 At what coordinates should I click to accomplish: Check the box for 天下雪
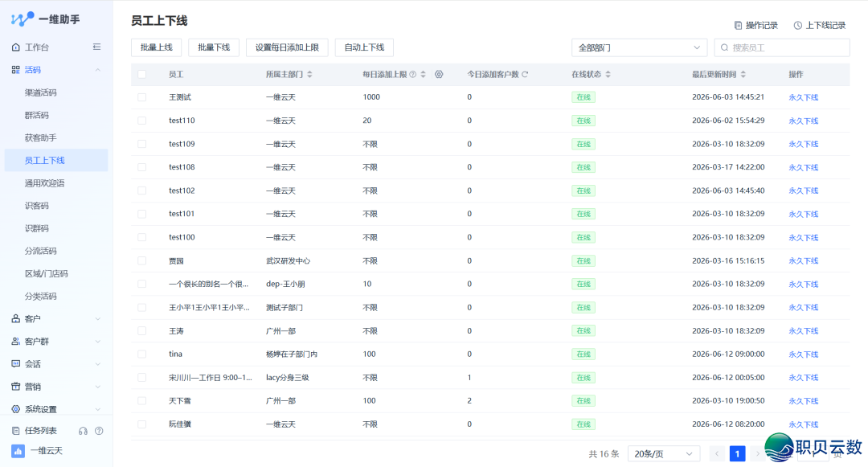pos(142,400)
